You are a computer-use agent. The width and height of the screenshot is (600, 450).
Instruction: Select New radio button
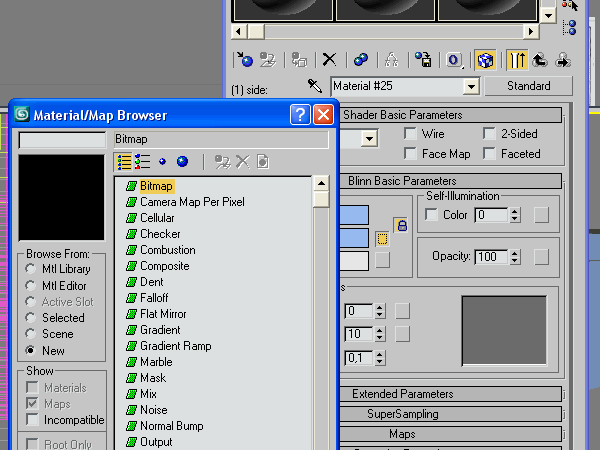coord(30,350)
